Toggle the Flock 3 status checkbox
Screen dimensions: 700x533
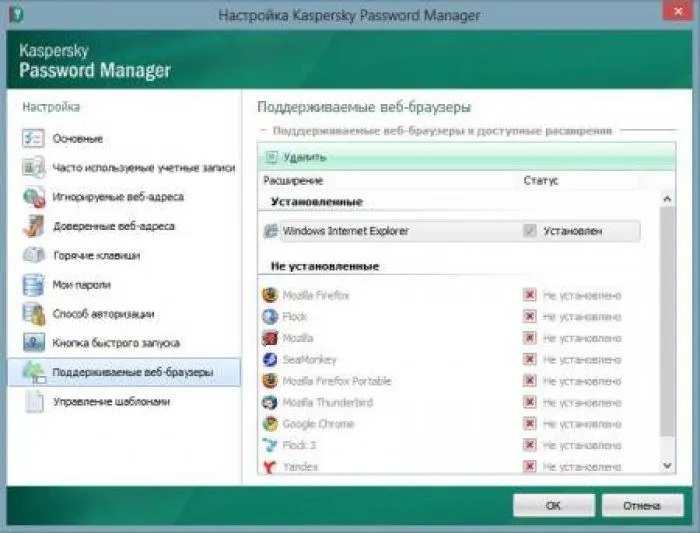(x=529, y=445)
